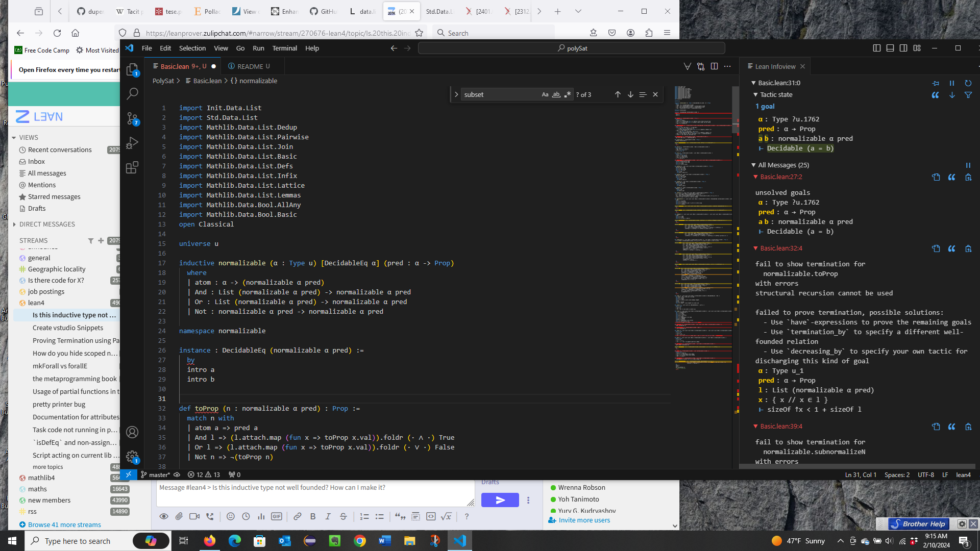Open the Selection menu in VS Code
The image size is (980, 551).
coord(192,48)
